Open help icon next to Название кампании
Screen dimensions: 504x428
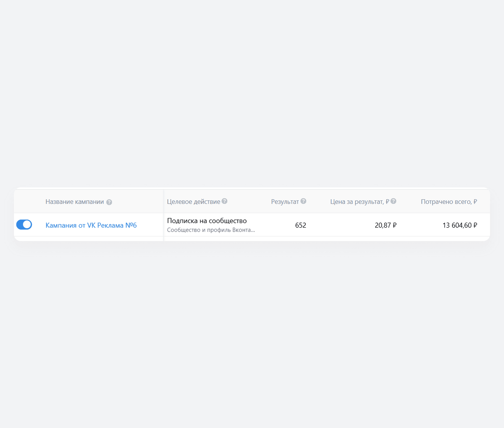[109, 202]
